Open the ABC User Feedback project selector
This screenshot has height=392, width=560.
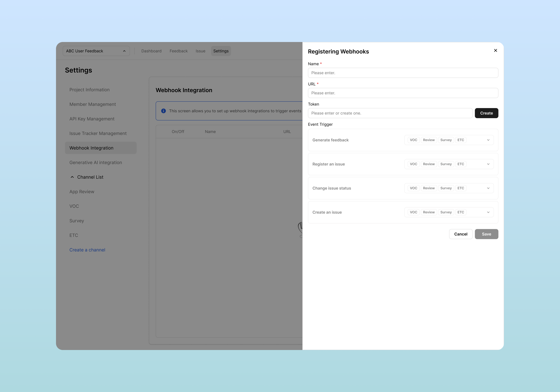[96, 51]
